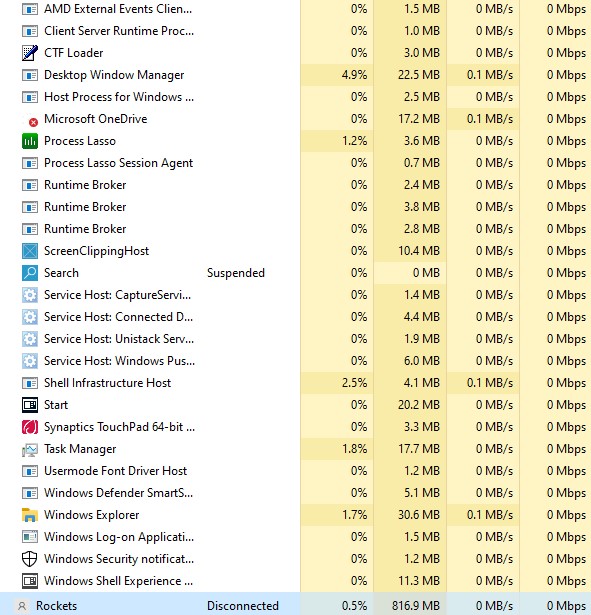Select the Shell Infrastructure Host row
Viewport: 591px width, 615px height.
pos(295,383)
